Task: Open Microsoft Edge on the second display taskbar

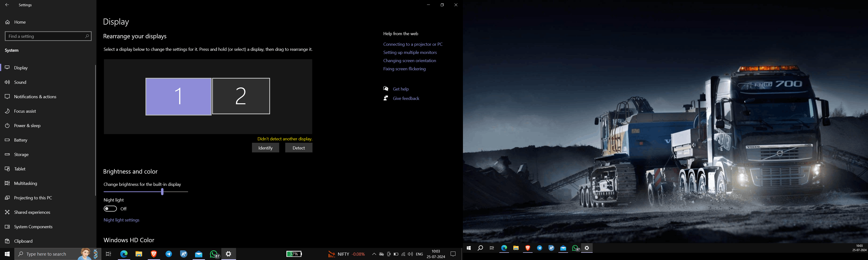Action: click(504, 248)
